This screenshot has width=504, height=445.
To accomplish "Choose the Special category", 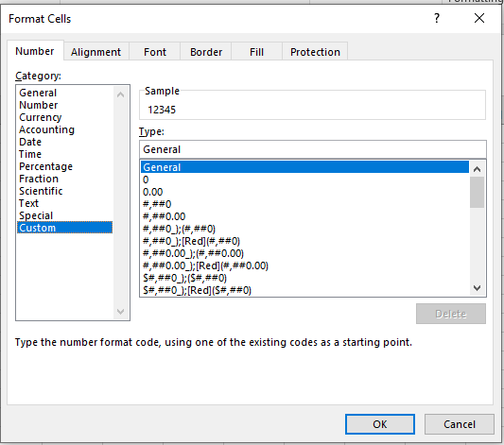I will coord(64,215).
